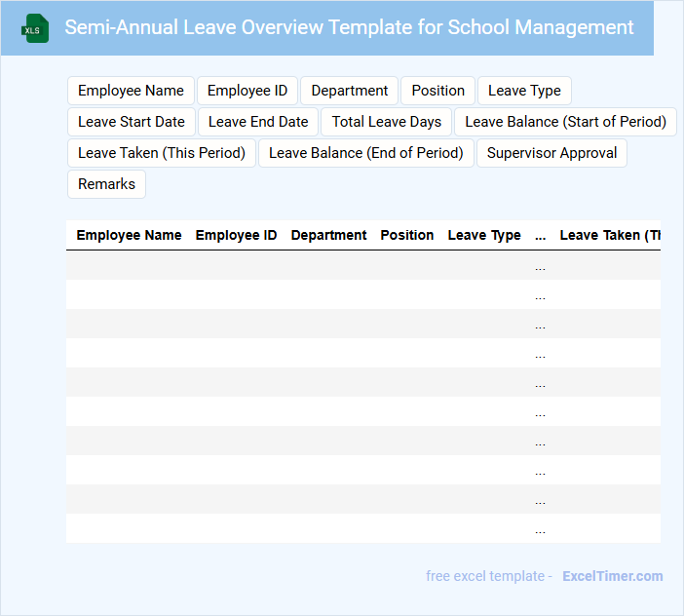Image resolution: width=684 pixels, height=616 pixels.
Task: Choose the Supervisor Approval tag
Action: tap(551, 153)
